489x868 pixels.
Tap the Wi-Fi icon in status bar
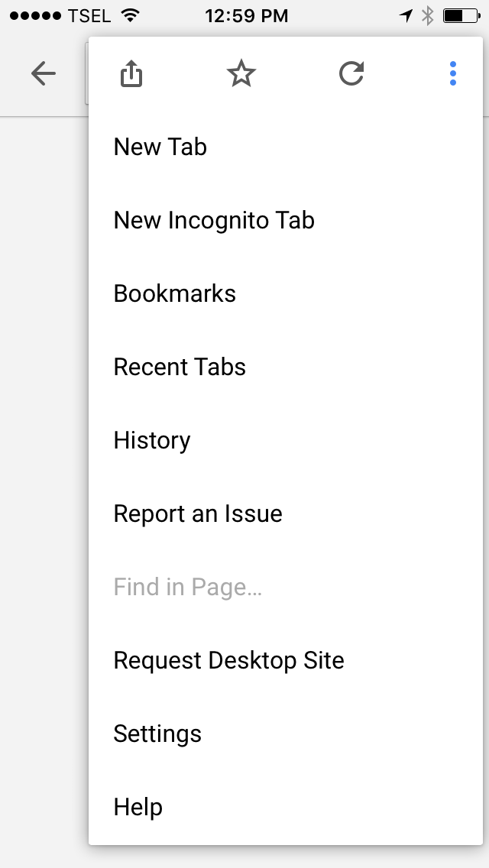pos(131,15)
